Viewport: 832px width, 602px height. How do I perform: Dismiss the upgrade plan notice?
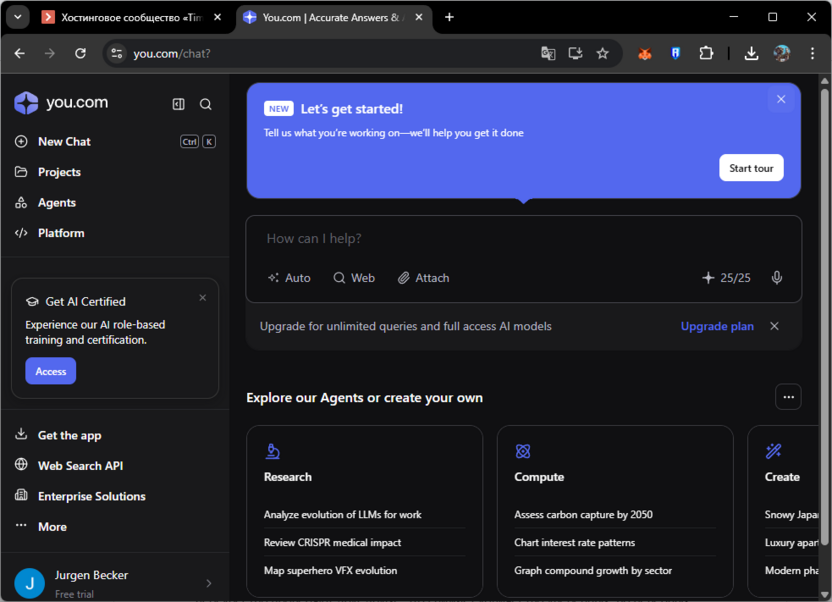click(775, 326)
